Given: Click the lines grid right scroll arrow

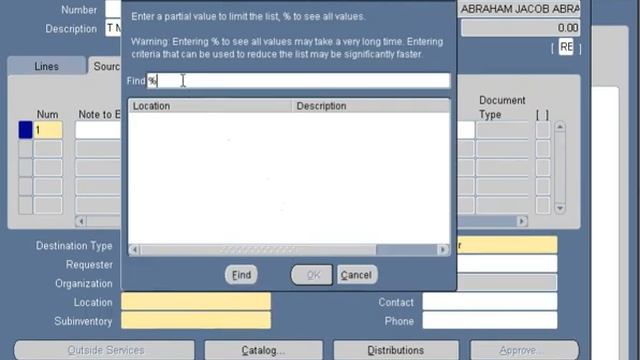Looking at the screenshot, I should pos(522,221).
